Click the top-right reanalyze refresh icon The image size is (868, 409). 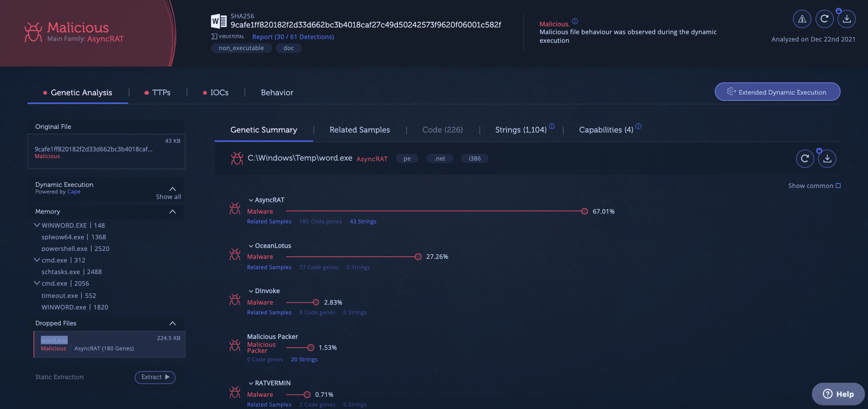(824, 19)
